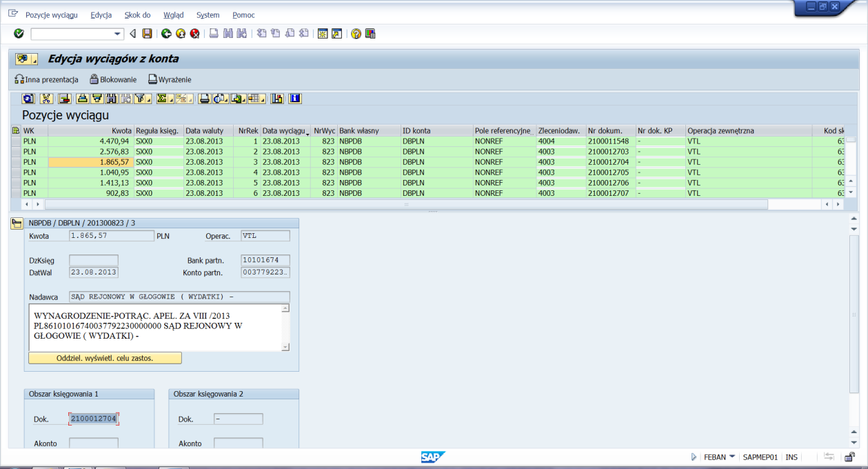Click the Print icon in table toolbar
This screenshot has height=469, width=868.
tap(204, 99)
